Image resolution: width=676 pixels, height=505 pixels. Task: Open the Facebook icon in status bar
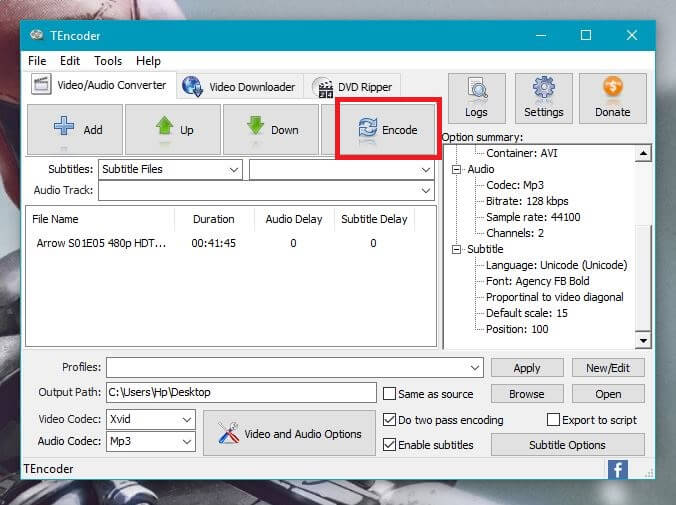pos(617,470)
